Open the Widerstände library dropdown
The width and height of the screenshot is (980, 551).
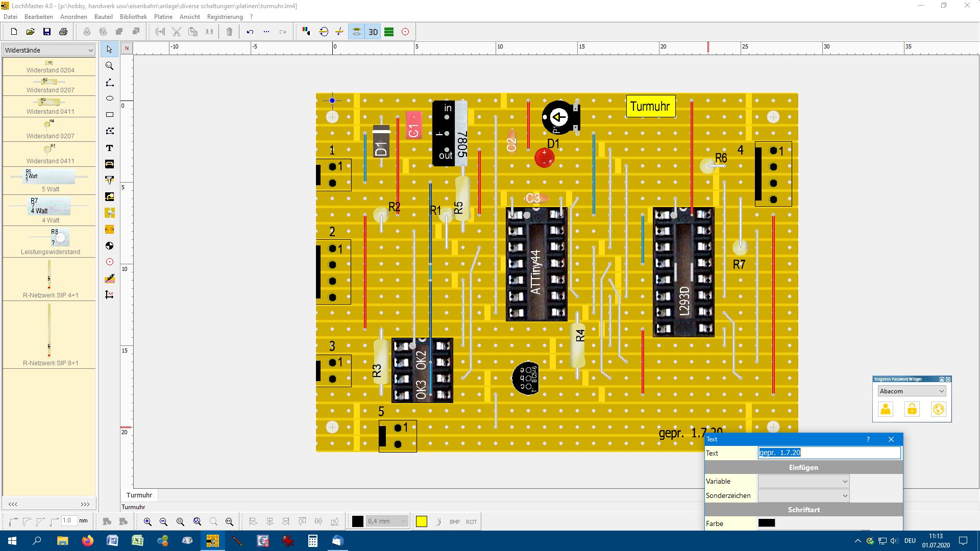click(49, 50)
